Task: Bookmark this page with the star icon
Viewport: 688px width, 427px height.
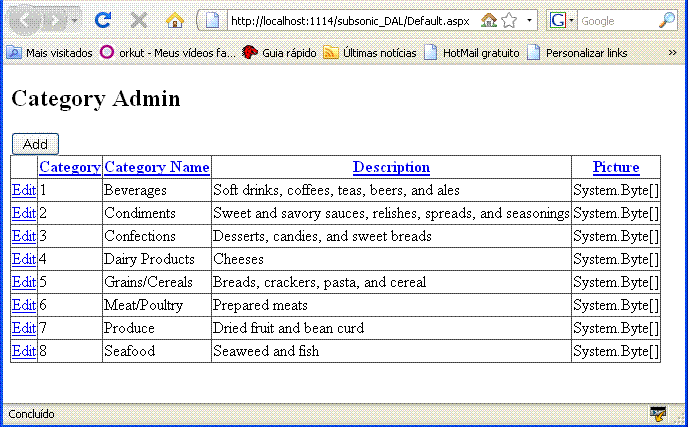Action: (x=509, y=20)
